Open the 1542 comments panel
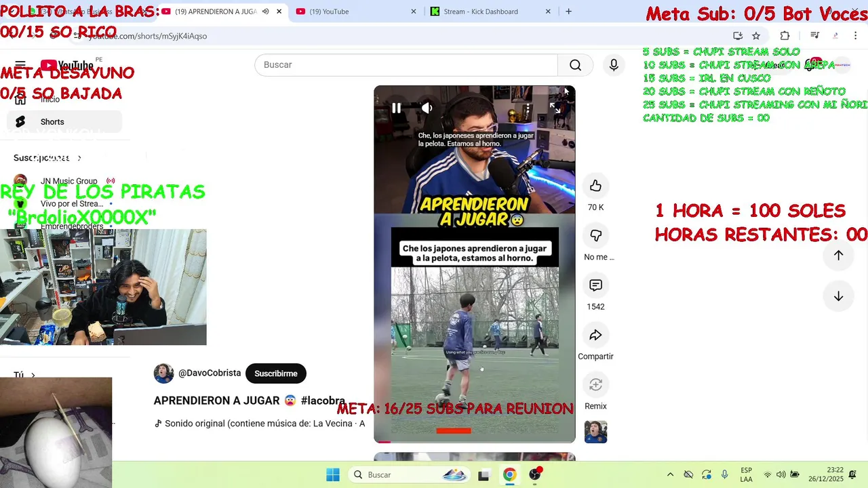The image size is (868, 488). coord(595,285)
